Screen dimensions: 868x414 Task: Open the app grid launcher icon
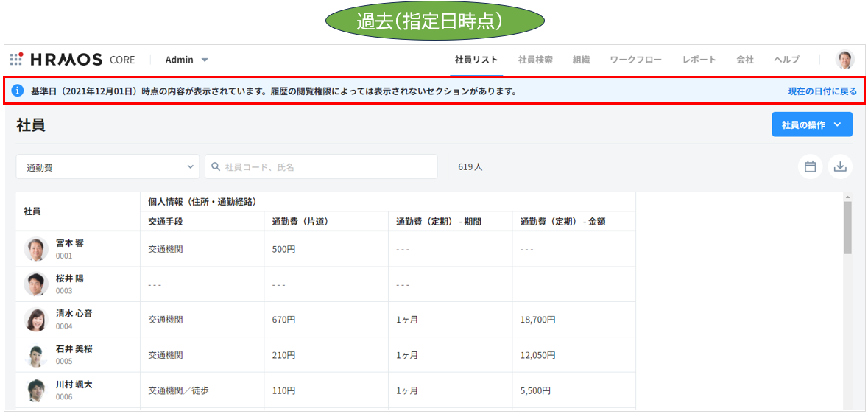[x=16, y=59]
